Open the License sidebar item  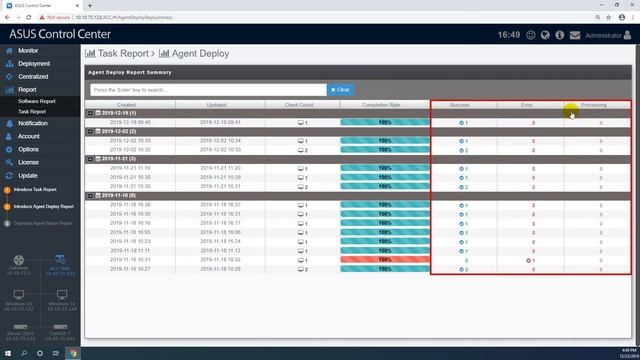pos(28,162)
